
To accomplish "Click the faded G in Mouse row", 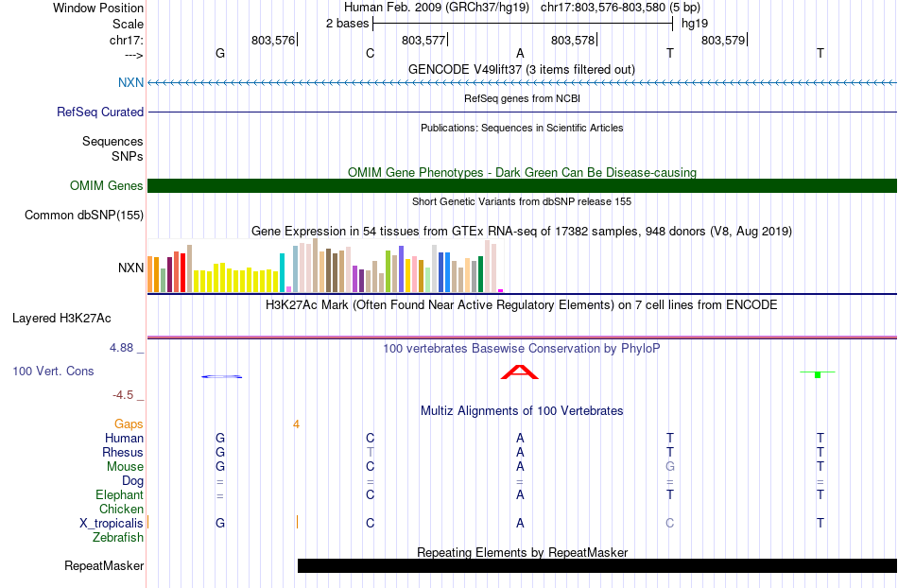I will pyautogui.click(x=670, y=467).
